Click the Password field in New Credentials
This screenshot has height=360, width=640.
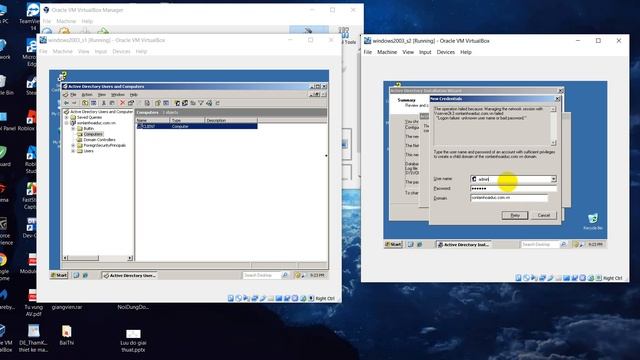pyautogui.click(x=513, y=189)
